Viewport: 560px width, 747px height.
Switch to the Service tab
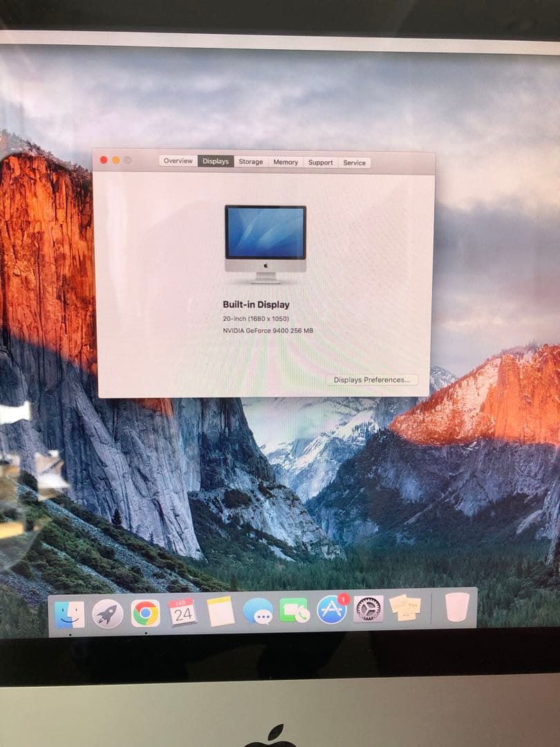coord(355,161)
